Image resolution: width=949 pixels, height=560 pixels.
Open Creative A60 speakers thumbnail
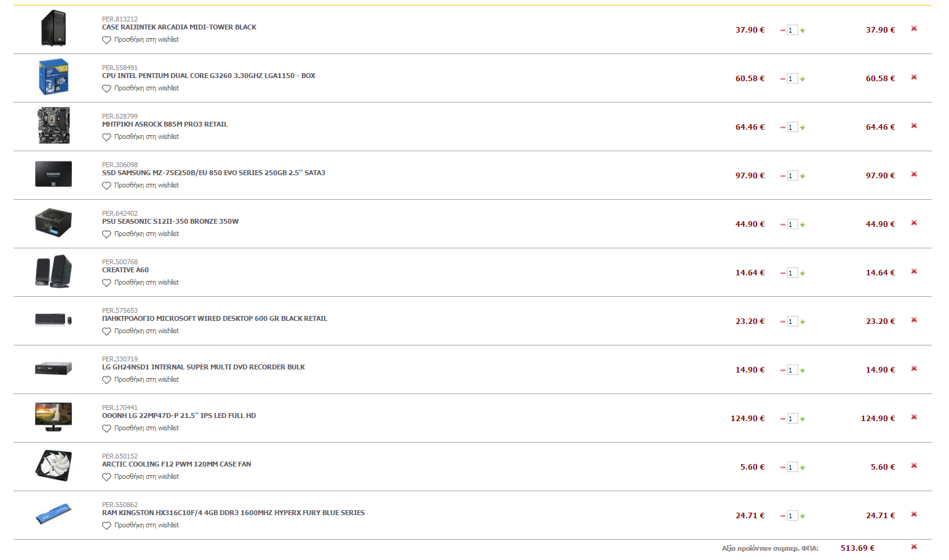pos(54,271)
